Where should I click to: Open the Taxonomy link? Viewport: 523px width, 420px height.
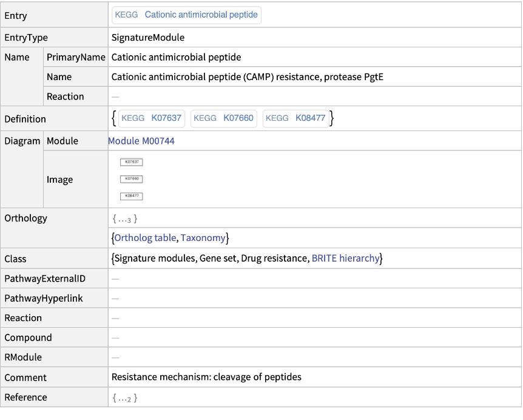tap(203, 238)
